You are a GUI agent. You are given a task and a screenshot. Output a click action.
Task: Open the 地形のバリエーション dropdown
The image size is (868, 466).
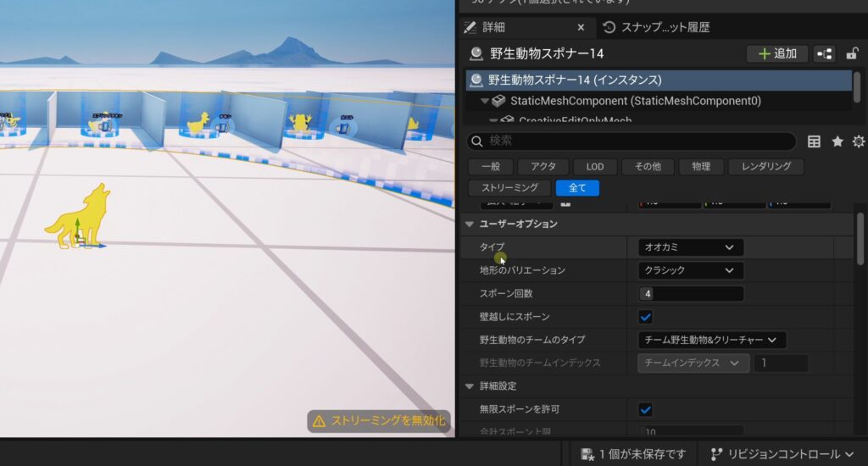pos(690,270)
